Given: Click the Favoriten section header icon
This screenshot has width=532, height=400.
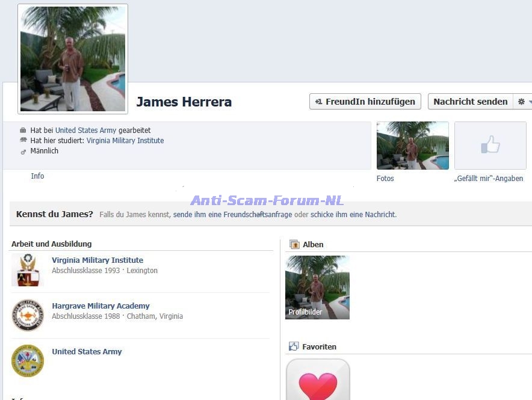Looking at the screenshot, I should click(x=294, y=346).
